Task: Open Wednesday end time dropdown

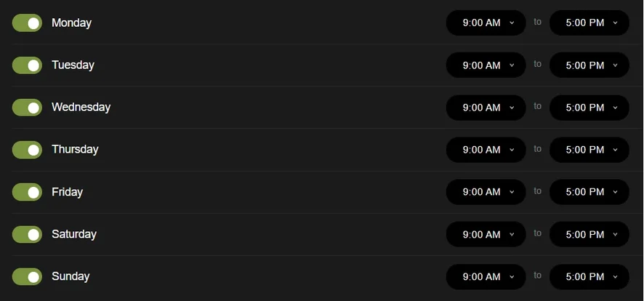Action: [589, 108]
